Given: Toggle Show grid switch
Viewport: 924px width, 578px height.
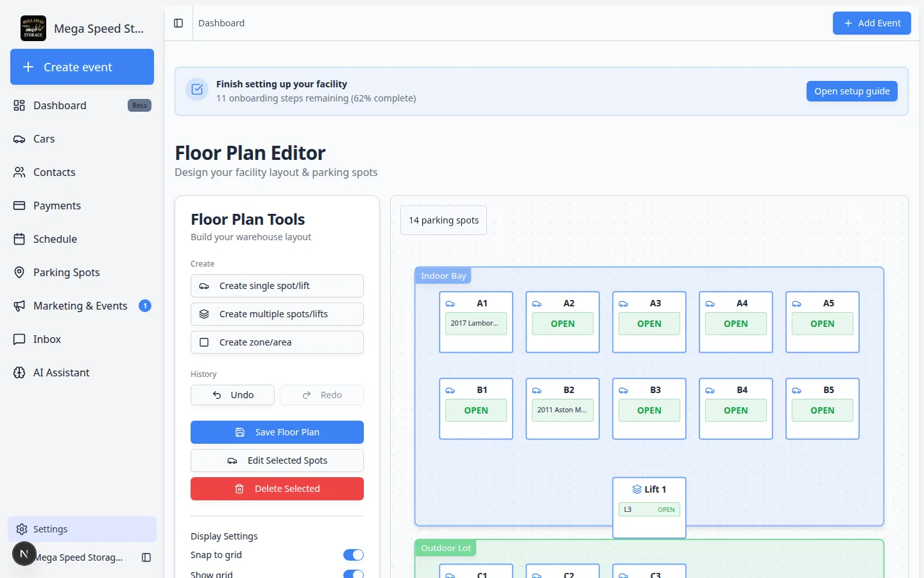Looking at the screenshot, I should click(354, 574).
